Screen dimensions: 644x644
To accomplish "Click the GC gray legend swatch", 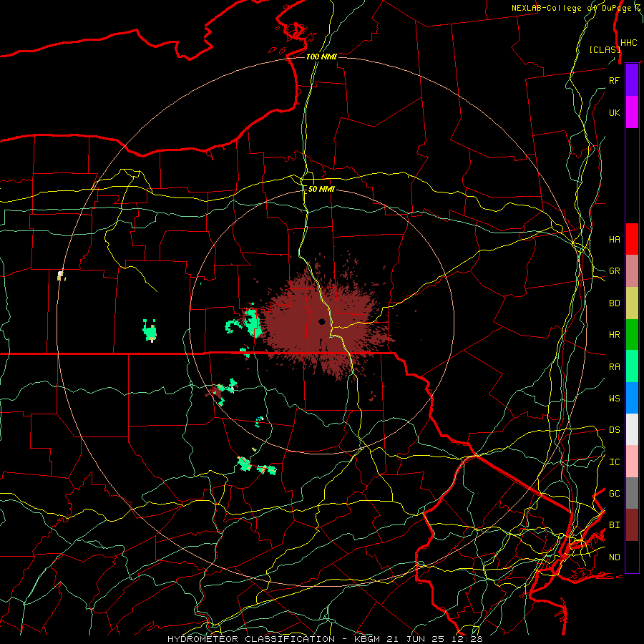I will coord(632,493).
